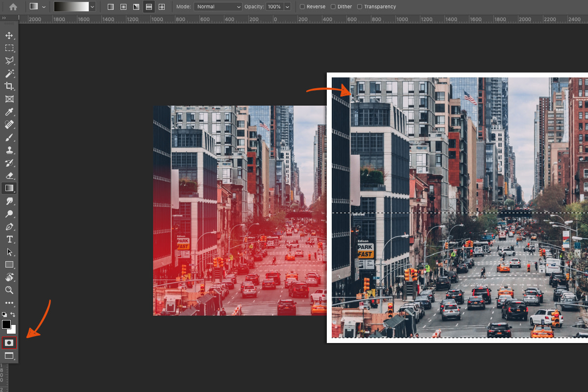Select the Frame tool

9,99
